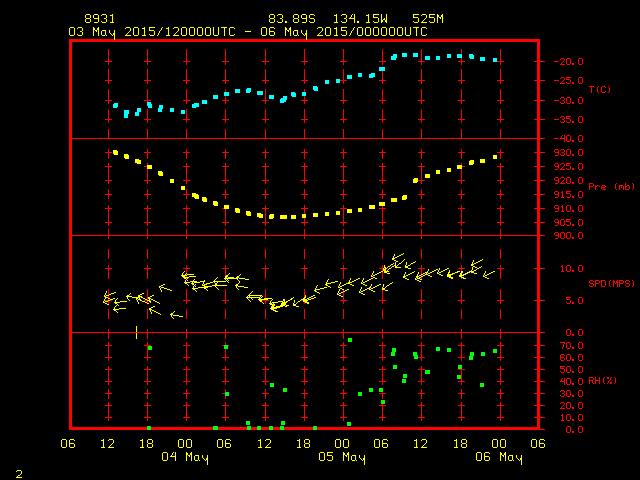
Task: Click the '925.0' pressure tick value
Action: pos(569,167)
